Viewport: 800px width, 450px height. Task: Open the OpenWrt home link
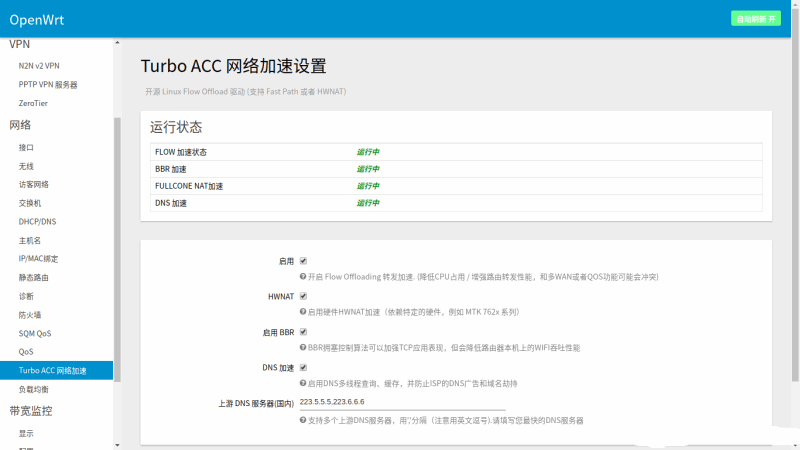pos(38,19)
